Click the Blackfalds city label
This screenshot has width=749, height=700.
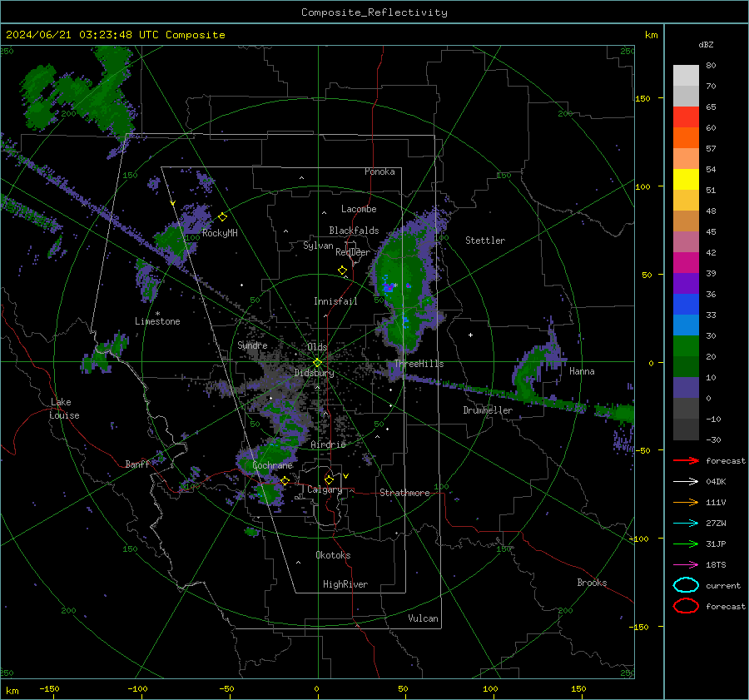tap(354, 231)
